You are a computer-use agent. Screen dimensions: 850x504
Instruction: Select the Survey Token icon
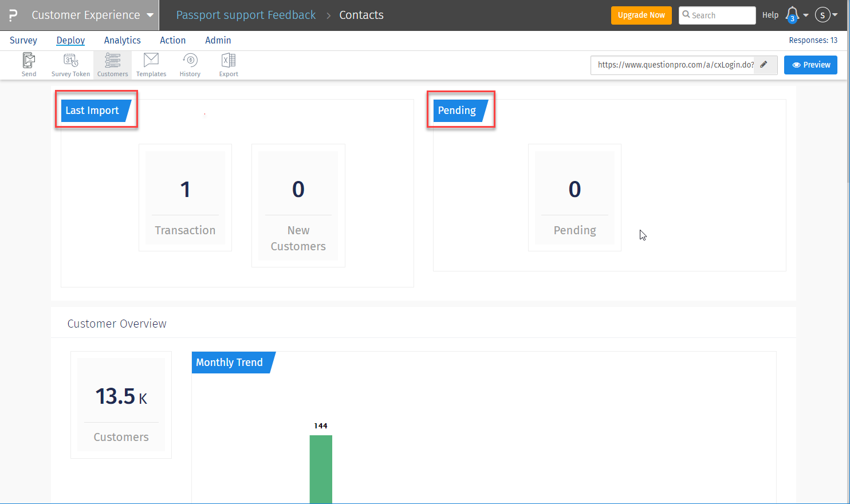point(71,60)
